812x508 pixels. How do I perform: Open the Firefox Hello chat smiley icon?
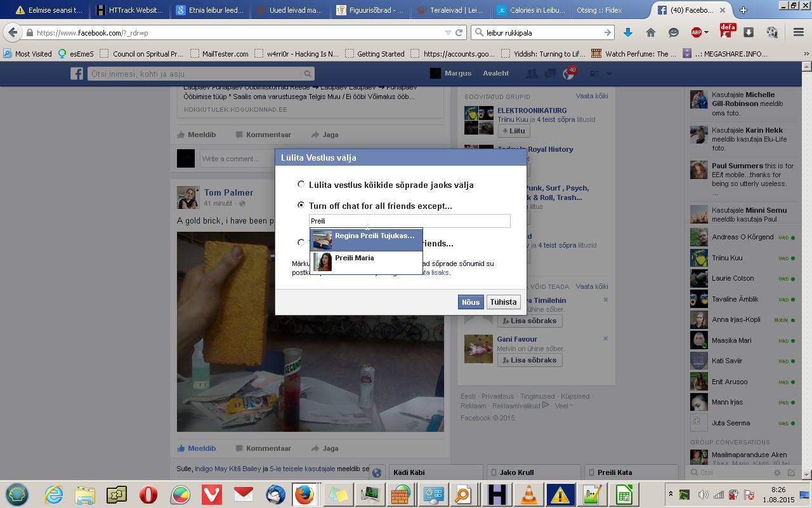[674, 32]
